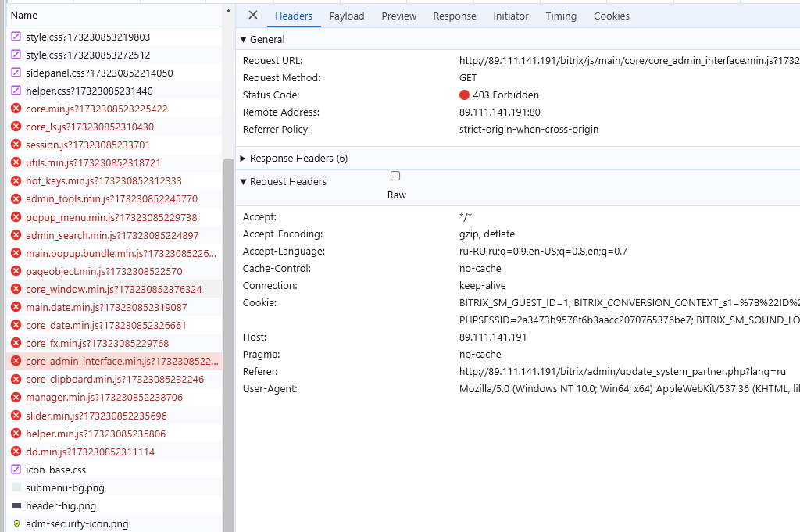Click the Referer URL value
The image size is (800, 532).
coord(623,371)
